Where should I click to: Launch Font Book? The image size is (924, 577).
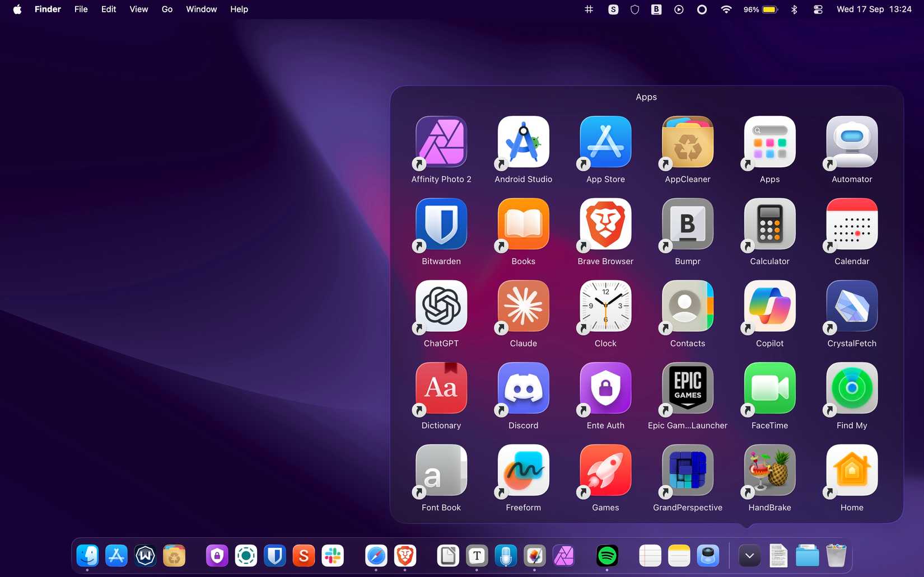coord(441,470)
